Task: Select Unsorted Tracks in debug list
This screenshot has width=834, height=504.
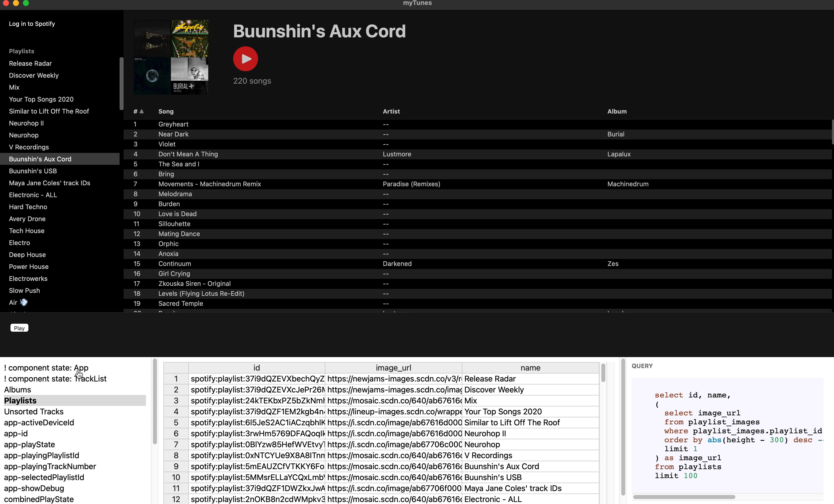Action: click(x=34, y=412)
